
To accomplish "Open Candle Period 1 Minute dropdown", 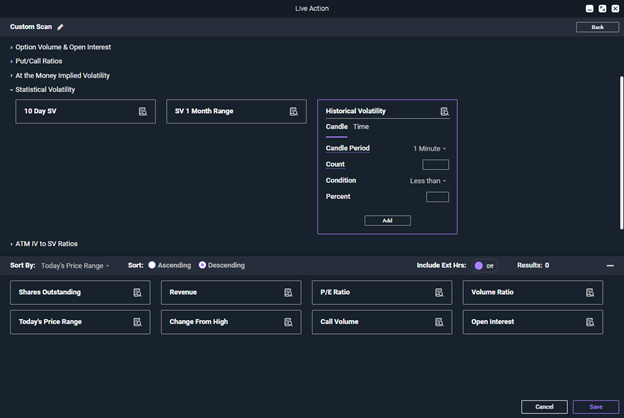I will (429, 148).
